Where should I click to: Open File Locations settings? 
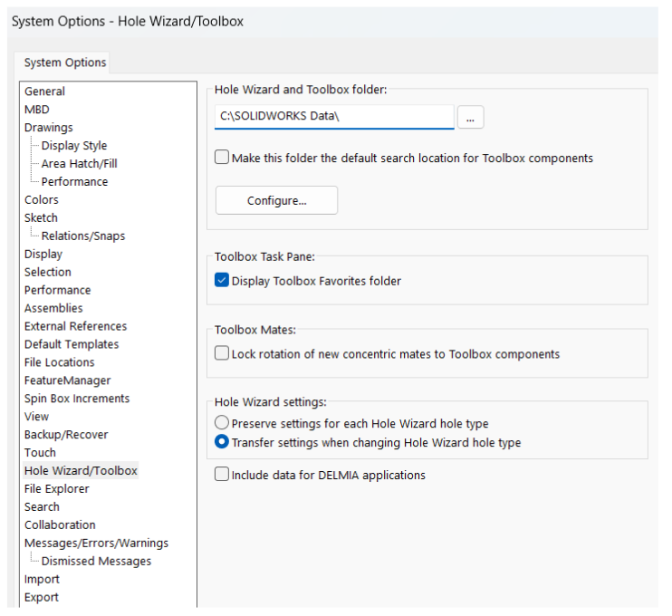[x=60, y=362]
